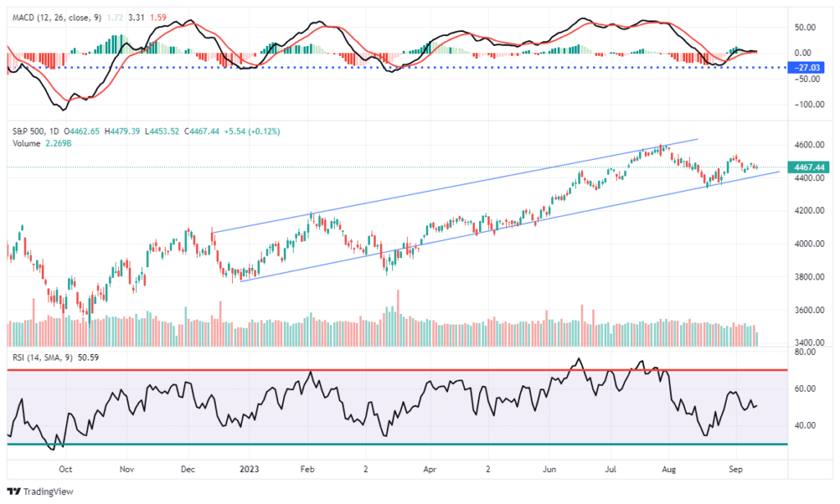This screenshot has width=840, height=504.
Task: Click the MACD value 1.72 in legend
Action: pyautogui.click(x=115, y=17)
